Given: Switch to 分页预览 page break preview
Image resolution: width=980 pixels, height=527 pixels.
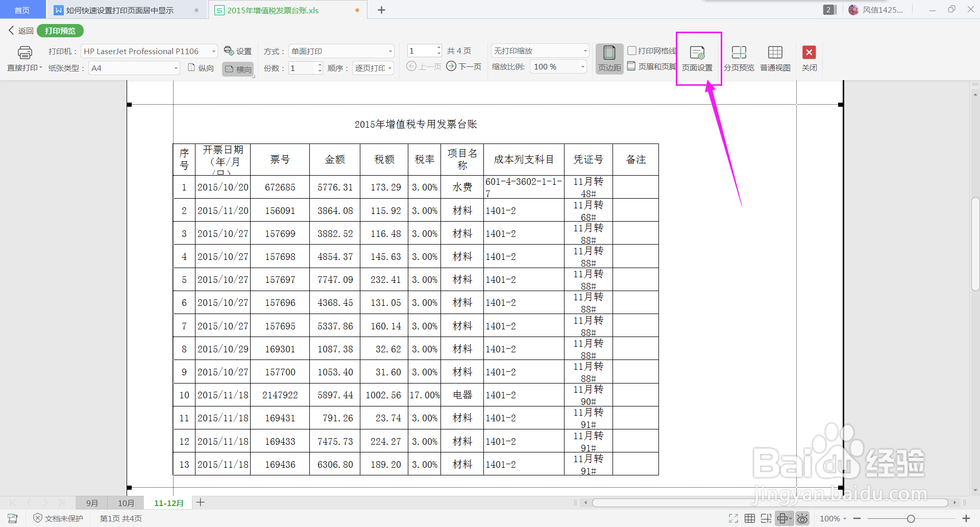Looking at the screenshot, I should [739, 58].
